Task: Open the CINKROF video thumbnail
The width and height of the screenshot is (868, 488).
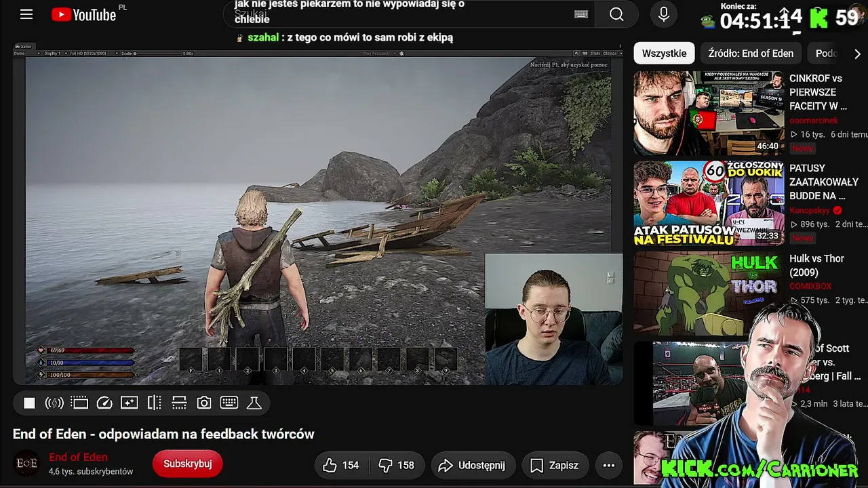Action: [709, 113]
